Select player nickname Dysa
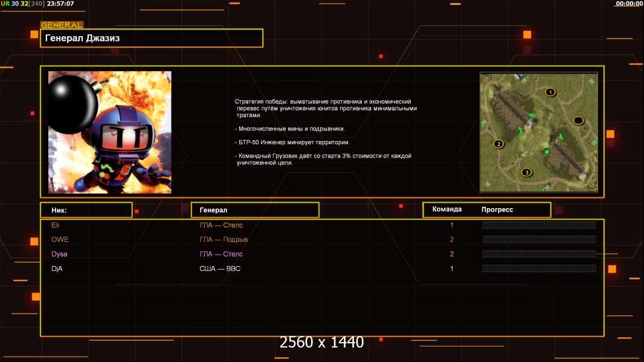Image resolution: width=644 pixels, height=362 pixels. point(59,254)
